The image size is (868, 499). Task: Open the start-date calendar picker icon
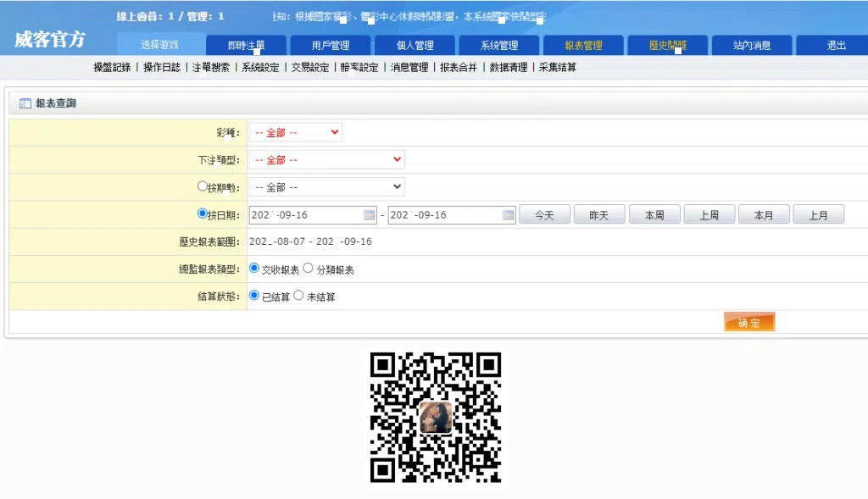click(370, 215)
